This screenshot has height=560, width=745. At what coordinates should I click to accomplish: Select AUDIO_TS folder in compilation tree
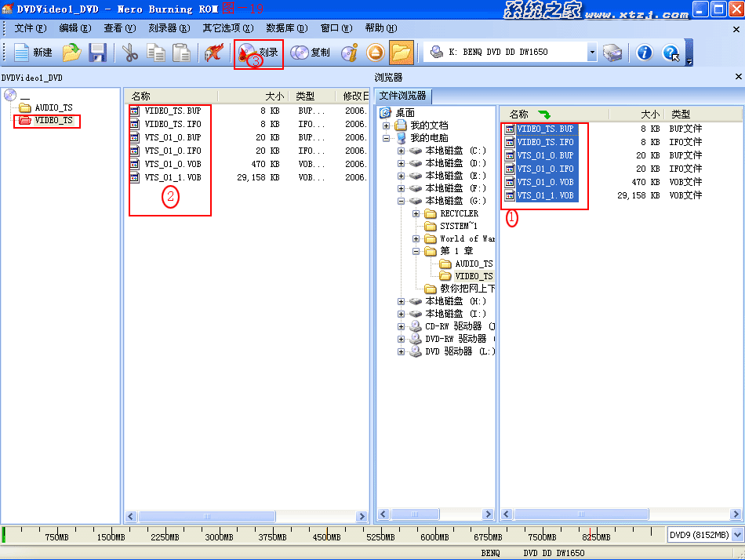pos(53,107)
